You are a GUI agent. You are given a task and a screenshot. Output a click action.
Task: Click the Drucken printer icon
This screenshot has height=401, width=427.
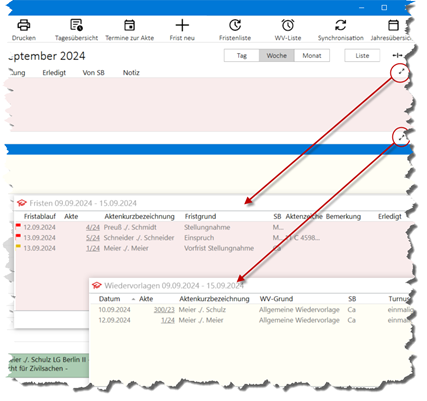[x=24, y=25]
